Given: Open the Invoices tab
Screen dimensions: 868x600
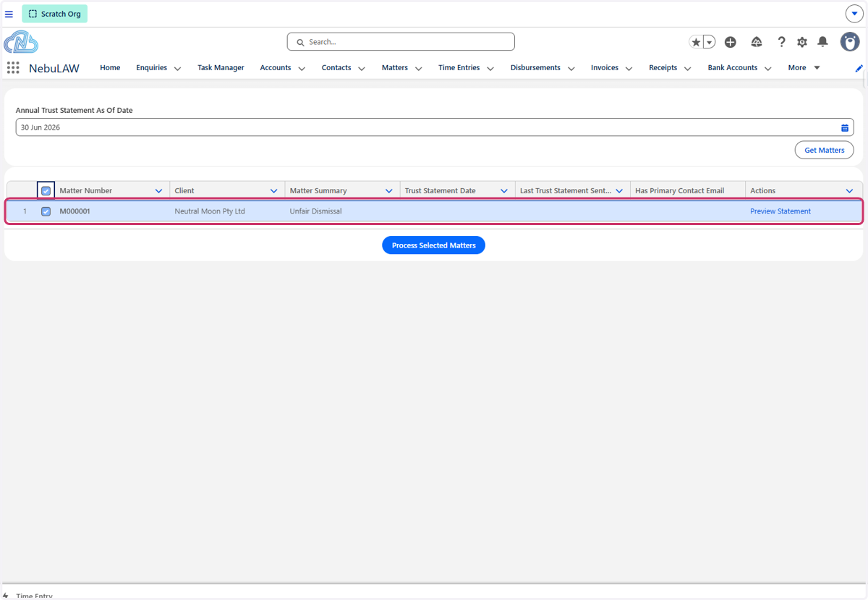Looking at the screenshot, I should [x=605, y=67].
